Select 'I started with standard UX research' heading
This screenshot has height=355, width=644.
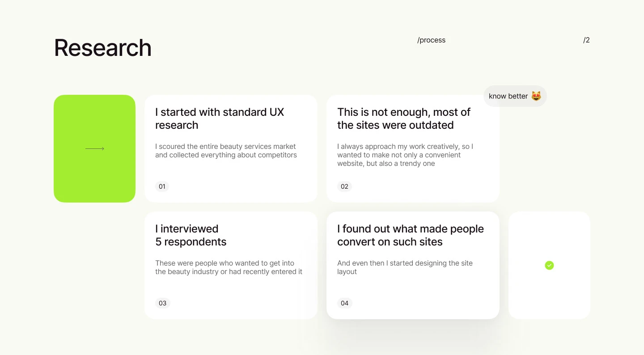[220, 118]
